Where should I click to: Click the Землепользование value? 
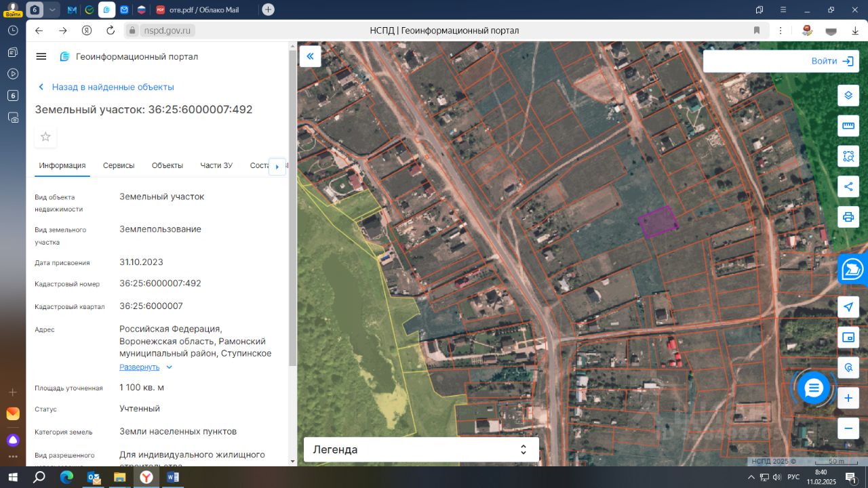160,229
